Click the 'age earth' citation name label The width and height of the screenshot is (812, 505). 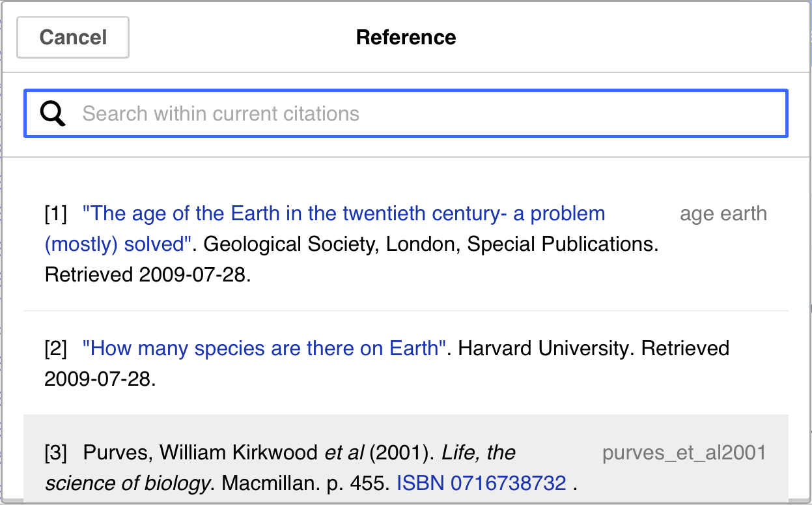point(723,213)
